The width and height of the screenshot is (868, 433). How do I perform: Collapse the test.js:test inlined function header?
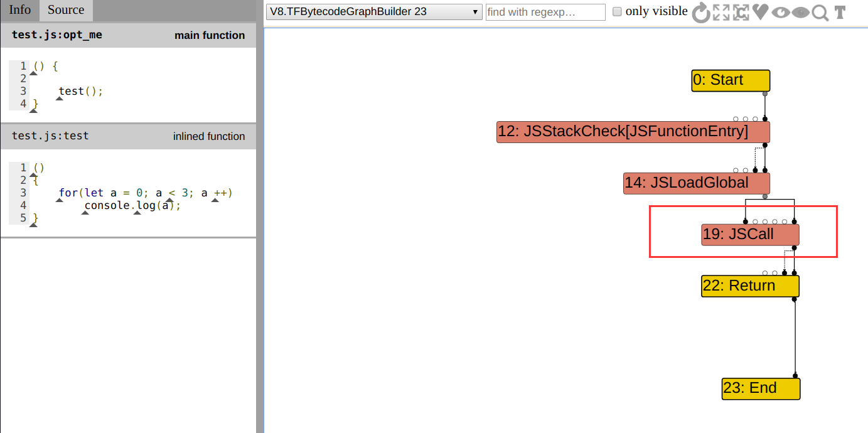(x=128, y=136)
